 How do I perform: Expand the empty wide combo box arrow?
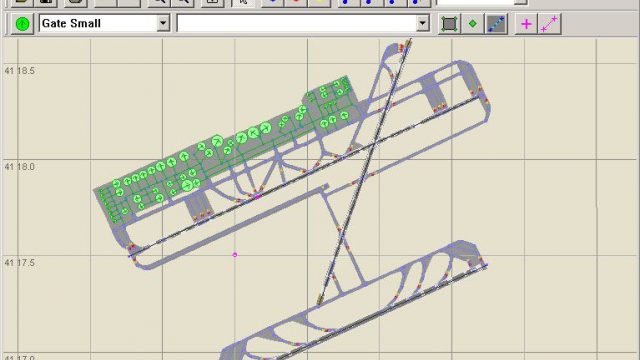(x=423, y=23)
